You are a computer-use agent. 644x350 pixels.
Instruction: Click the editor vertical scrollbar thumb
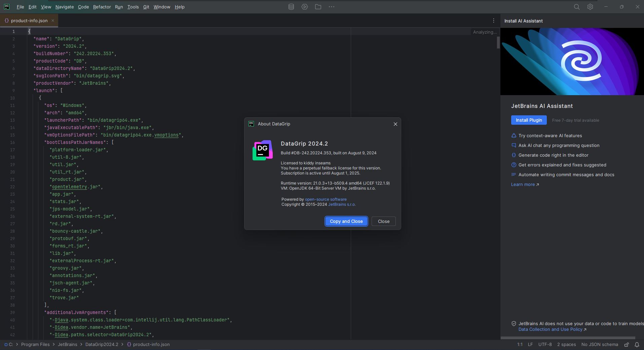(498, 43)
